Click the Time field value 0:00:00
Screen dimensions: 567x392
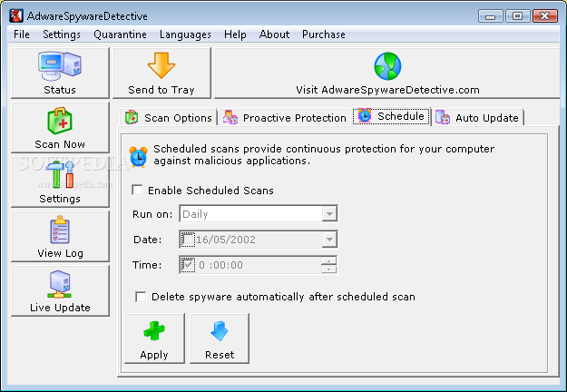tap(220, 265)
